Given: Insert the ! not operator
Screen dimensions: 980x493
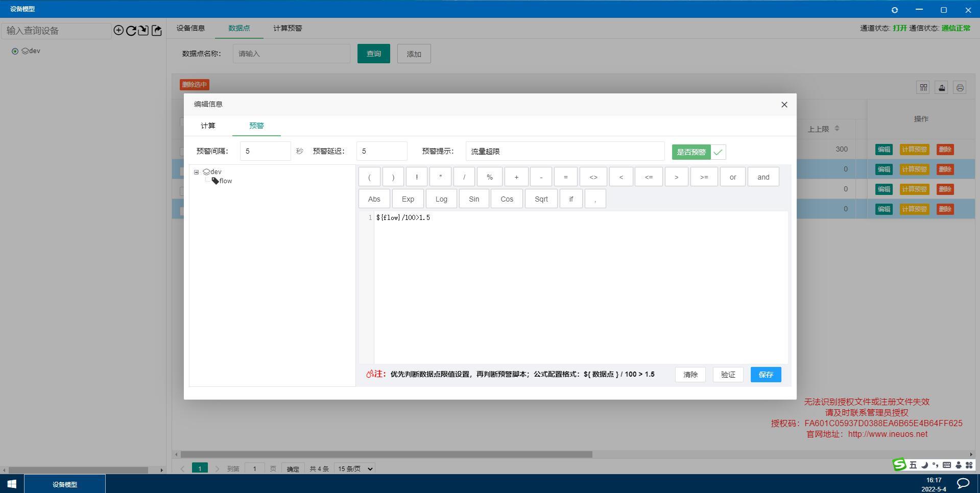Looking at the screenshot, I should pos(417,177).
